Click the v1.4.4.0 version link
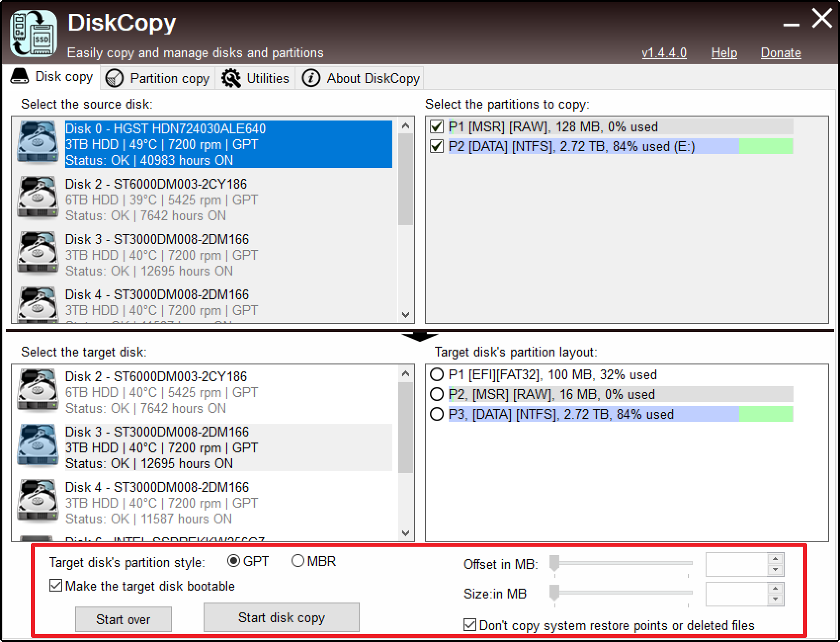The width and height of the screenshot is (840, 642). [664, 53]
